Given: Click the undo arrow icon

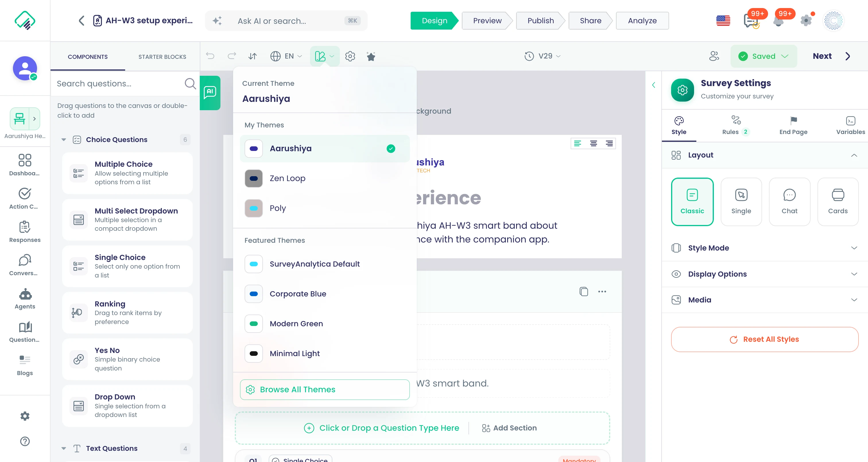Looking at the screenshot, I should [x=210, y=56].
